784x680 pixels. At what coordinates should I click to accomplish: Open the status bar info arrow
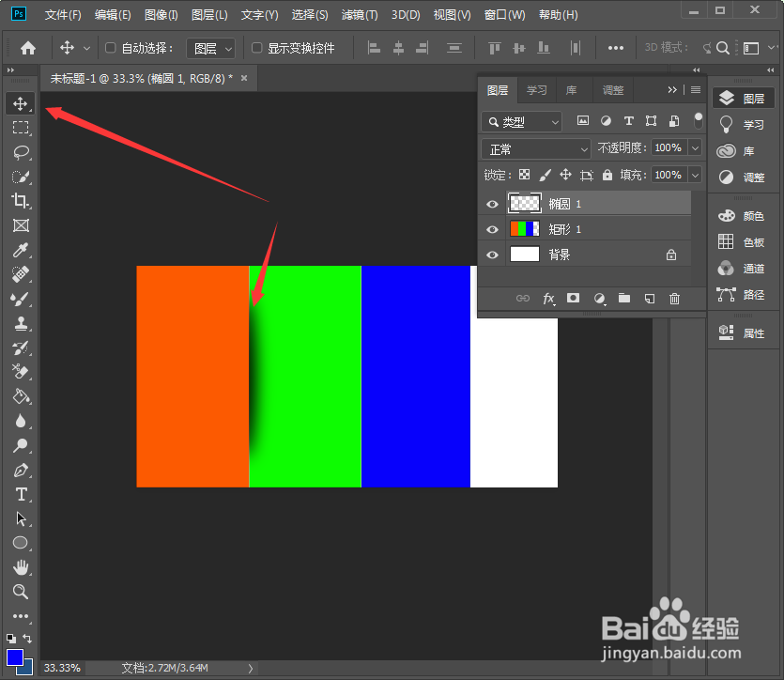(x=251, y=668)
